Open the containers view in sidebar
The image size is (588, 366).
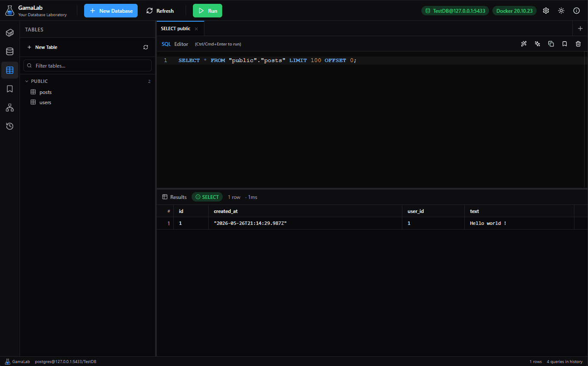10,33
